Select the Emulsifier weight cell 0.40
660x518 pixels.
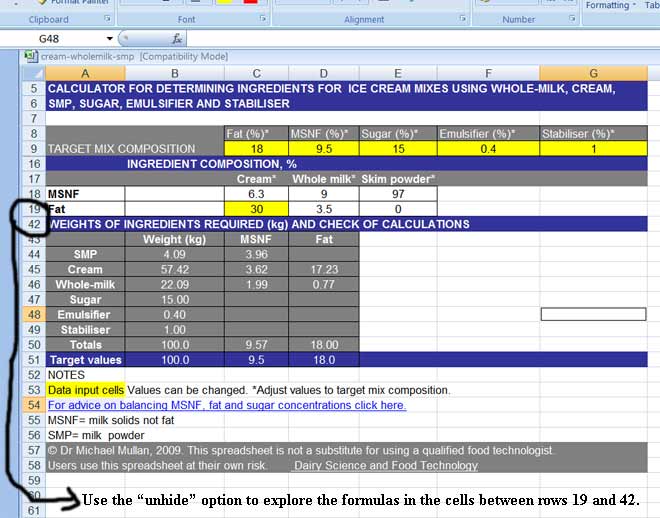coord(175,314)
